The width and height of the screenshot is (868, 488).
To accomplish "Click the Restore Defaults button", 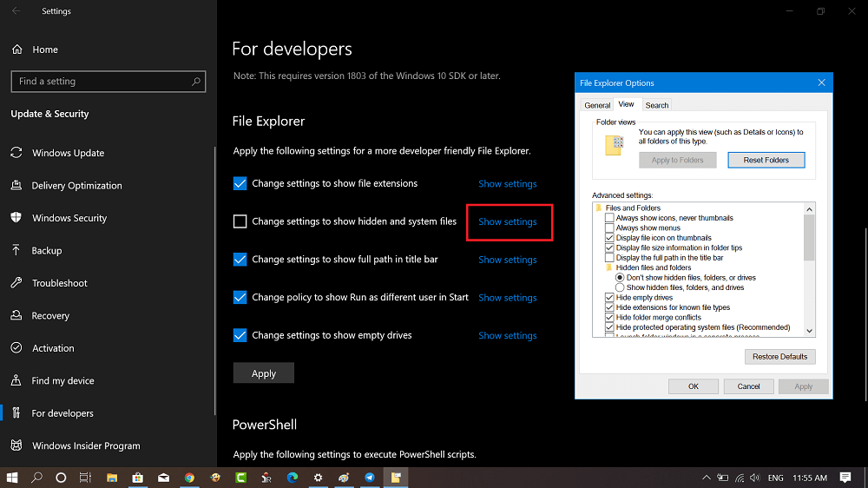I will 779,357.
